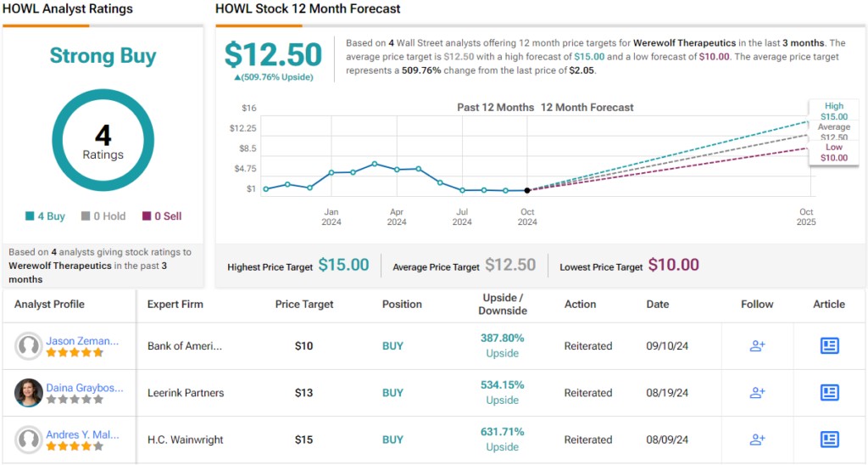This screenshot has width=868, height=465.
Task: Follow analyst Daina Graybosch with the follow icon
Action: [757, 393]
